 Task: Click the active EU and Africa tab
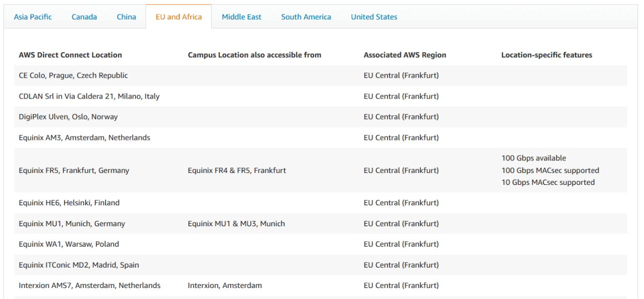click(178, 16)
